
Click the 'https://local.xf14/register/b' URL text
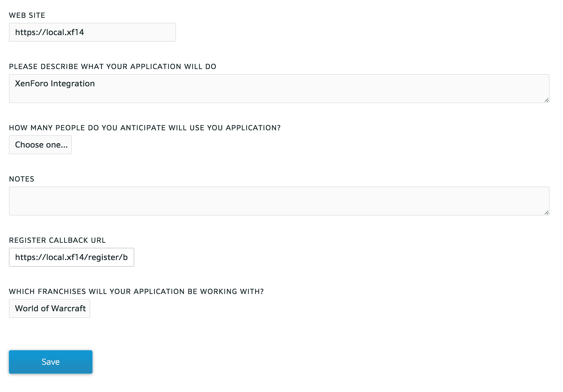71,257
